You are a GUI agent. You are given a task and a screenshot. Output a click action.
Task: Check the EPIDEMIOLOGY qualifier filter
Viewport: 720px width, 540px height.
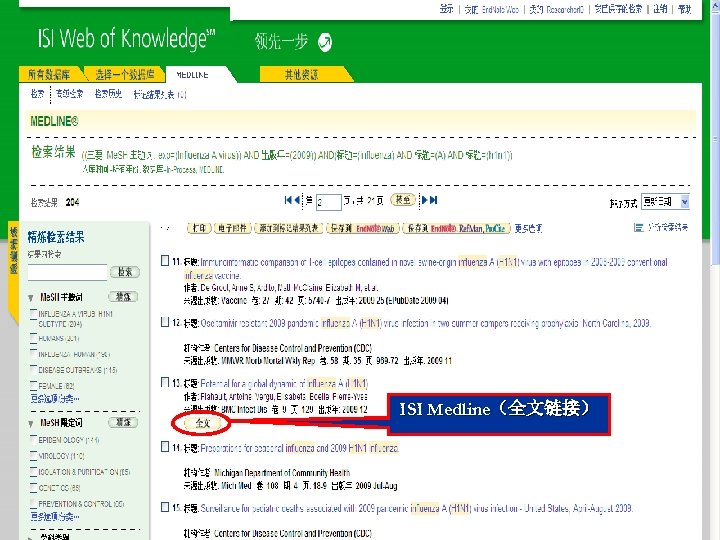[34, 440]
